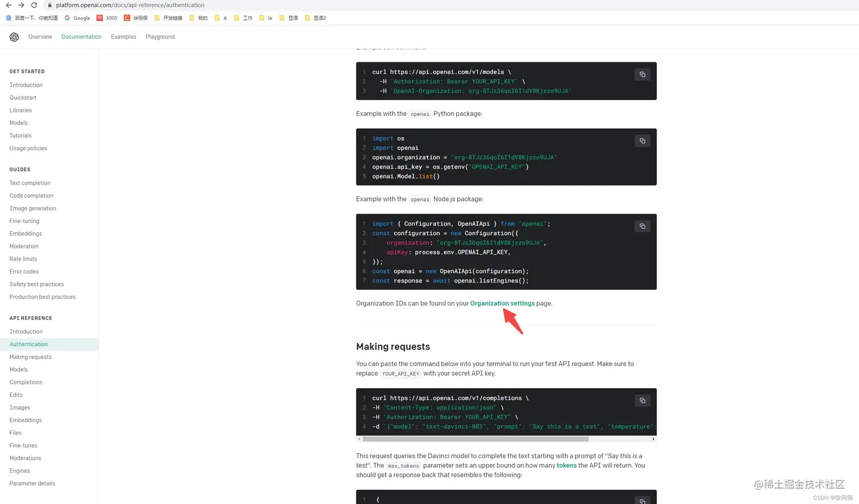Go back with the browser back arrow
The width and height of the screenshot is (859, 504).
9,5
